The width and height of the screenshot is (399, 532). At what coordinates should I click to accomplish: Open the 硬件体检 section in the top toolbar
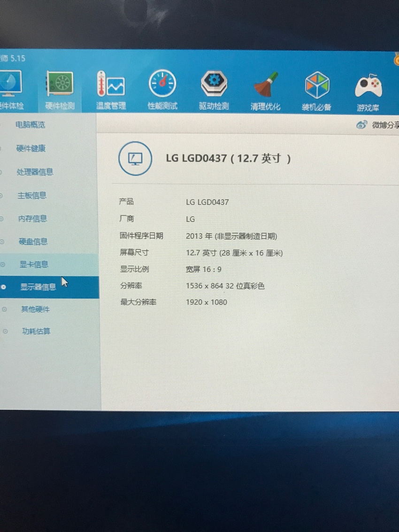(11, 90)
